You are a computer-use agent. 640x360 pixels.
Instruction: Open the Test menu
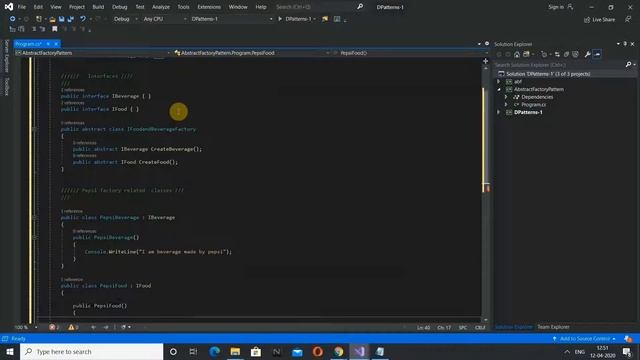pyautogui.click(x=140, y=7)
